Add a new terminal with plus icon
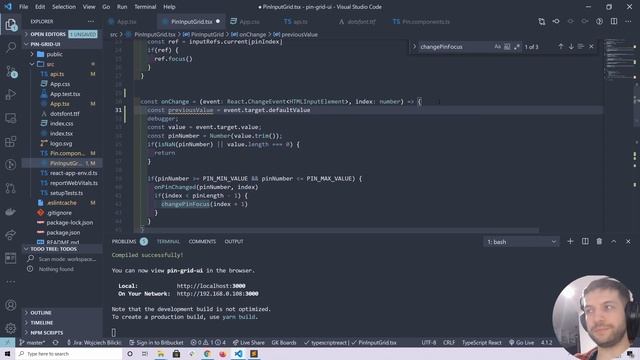This screenshot has height=360, width=640. (x=570, y=242)
